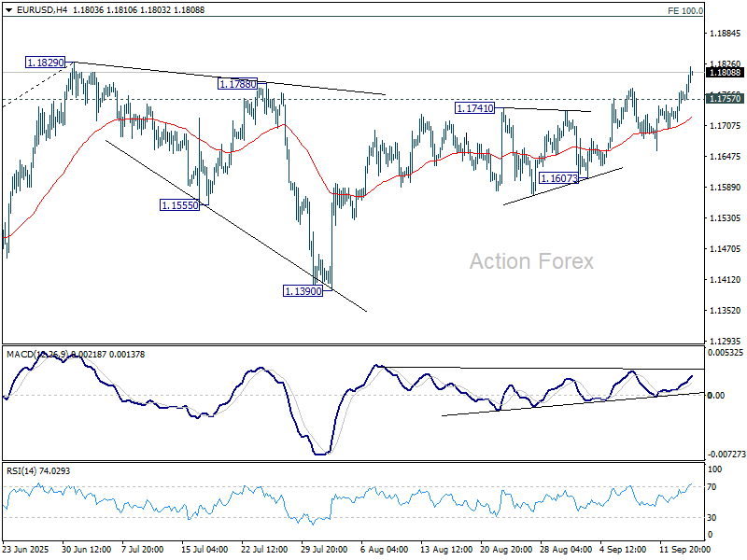Click the MACD indicator label
Image resolution: width=747 pixels, height=560 pixels.
point(21,355)
